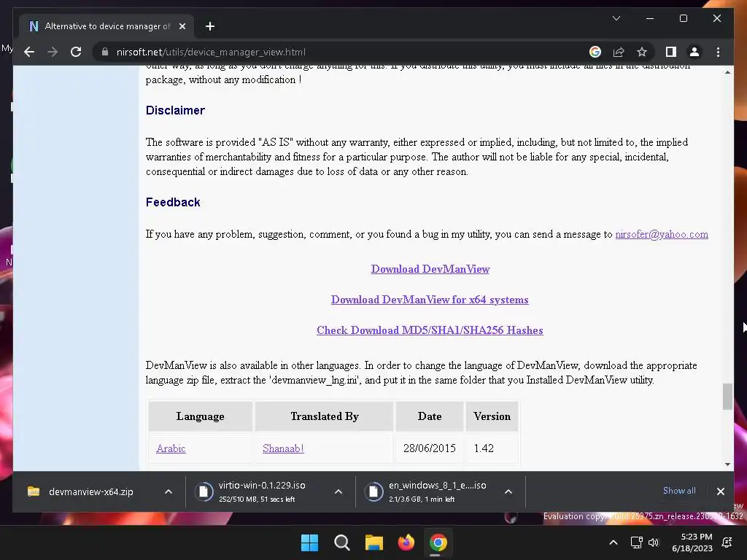The height and width of the screenshot is (560, 747).
Task: Click Download DevManView for x64 systems
Action: [430, 300]
